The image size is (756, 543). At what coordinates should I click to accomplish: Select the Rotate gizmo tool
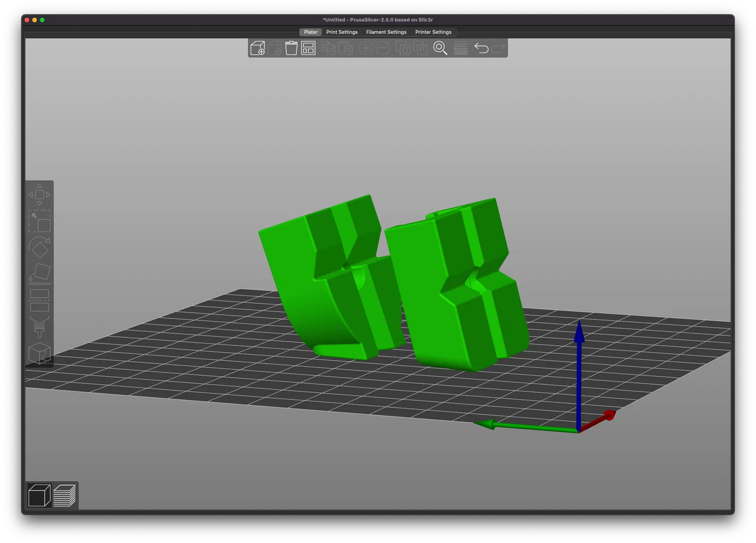coord(39,247)
